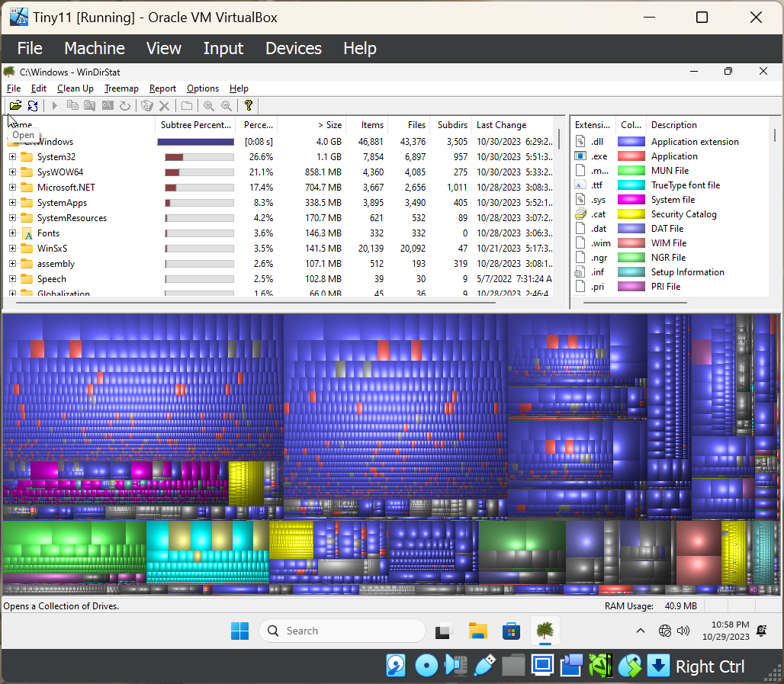Expand the System32 folder node
The image size is (784, 684).
[x=12, y=157]
